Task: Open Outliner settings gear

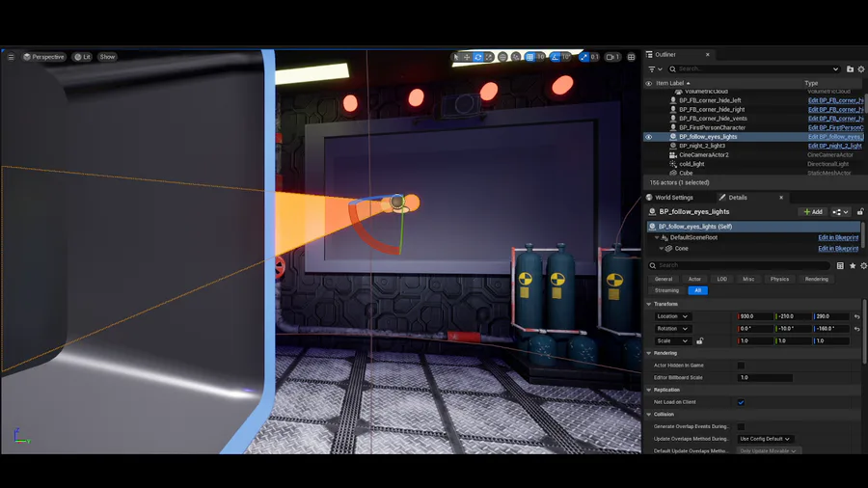Action: point(861,69)
